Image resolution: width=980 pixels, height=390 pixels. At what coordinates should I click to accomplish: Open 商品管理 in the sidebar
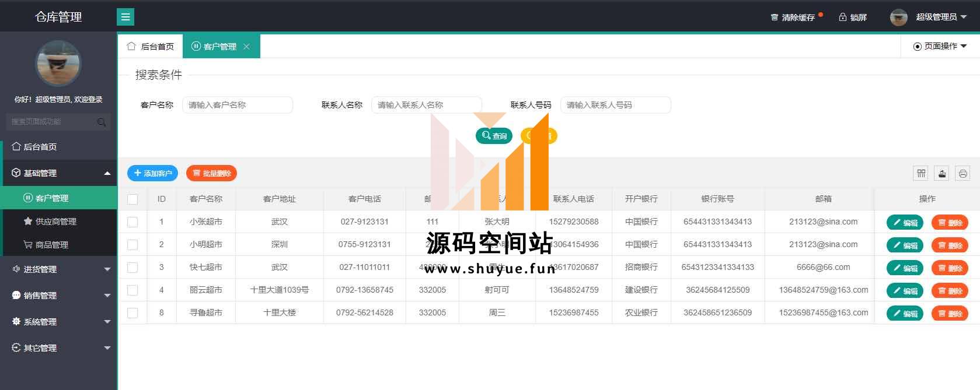pyautogui.click(x=58, y=245)
